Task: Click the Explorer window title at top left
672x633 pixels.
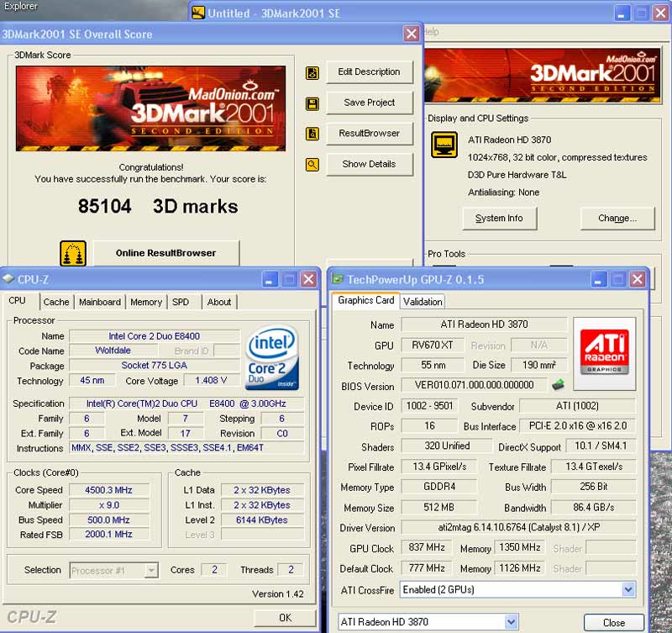Action: click(20, 6)
